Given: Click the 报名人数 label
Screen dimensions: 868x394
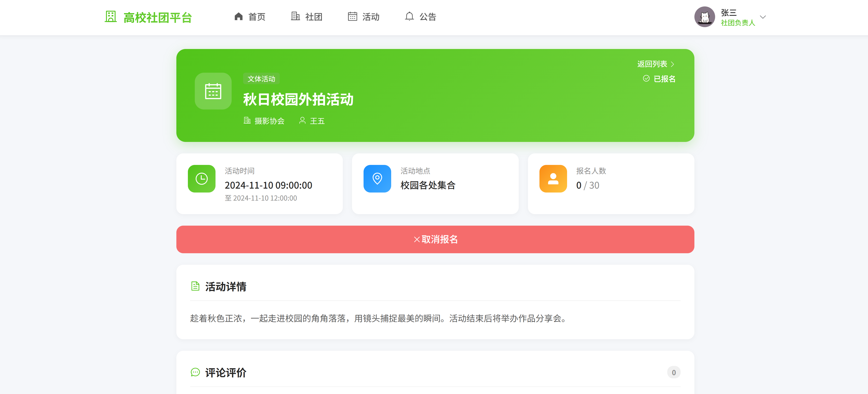Looking at the screenshot, I should [591, 171].
